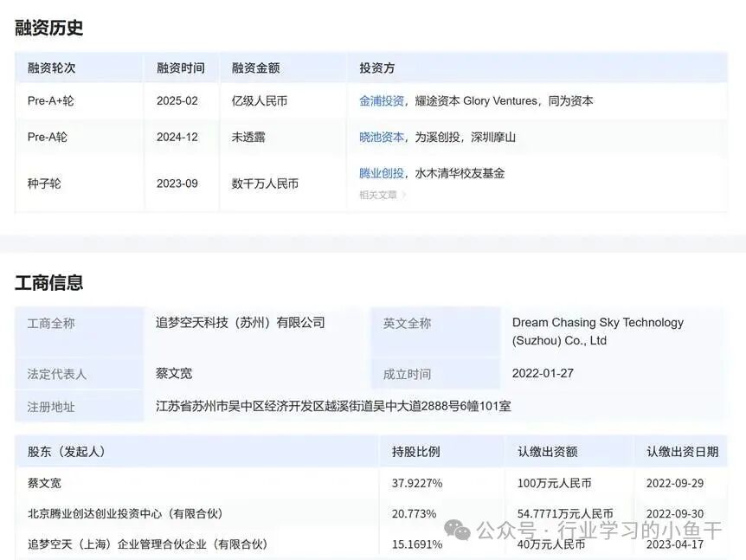The image size is (746, 560).
Task: Click the 37.9227% shareholding value
Action: tap(417, 483)
